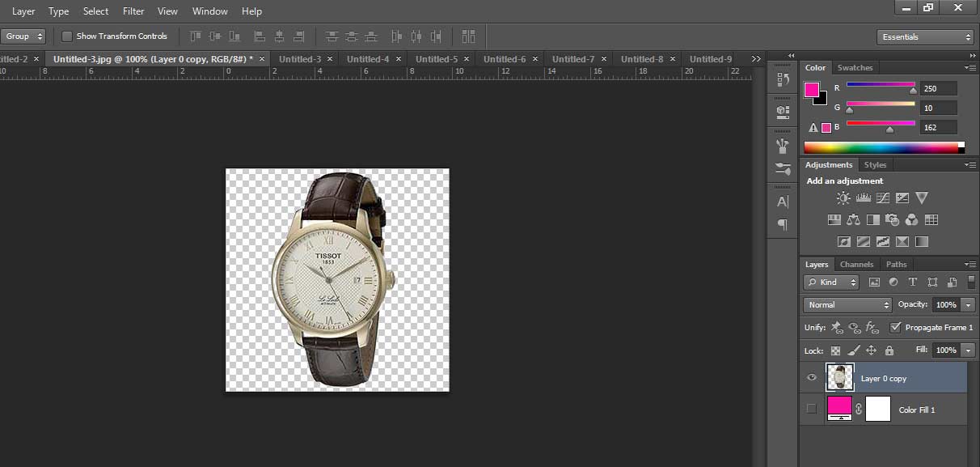Filter layers by type layers

click(913, 282)
